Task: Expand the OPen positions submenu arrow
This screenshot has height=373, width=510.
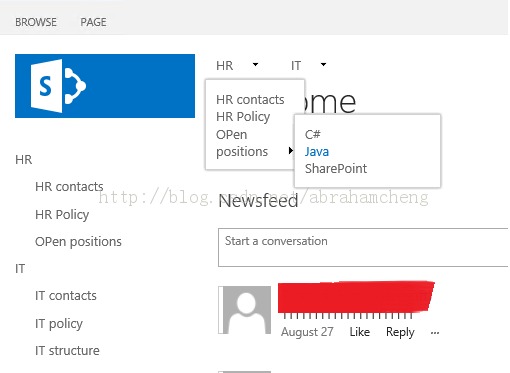Action: pos(291,151)
